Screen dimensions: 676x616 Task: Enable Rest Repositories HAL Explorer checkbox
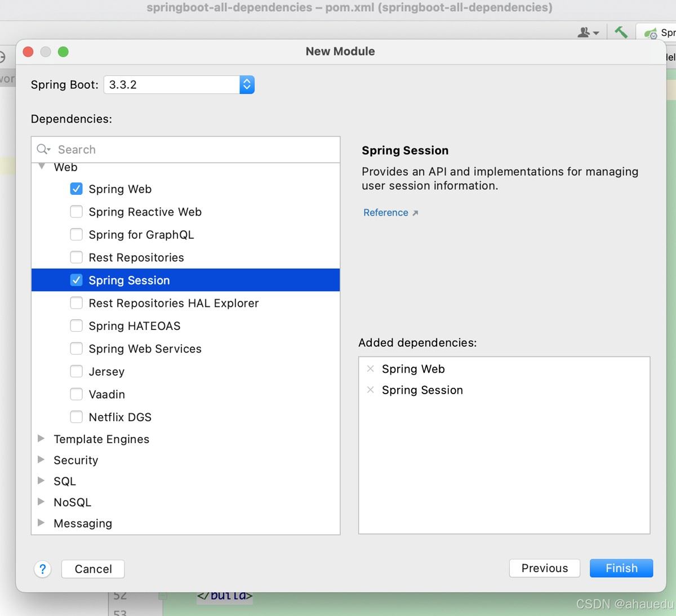coord(76,303)
